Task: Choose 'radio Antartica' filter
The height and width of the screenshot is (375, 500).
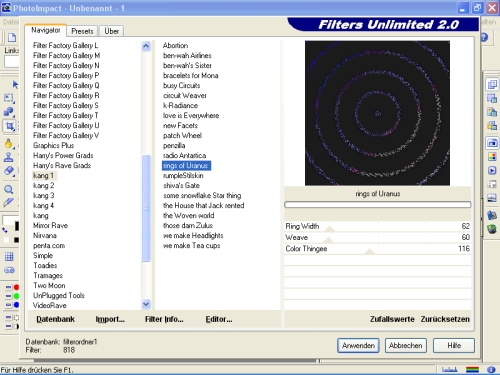Action: [184, 155]
